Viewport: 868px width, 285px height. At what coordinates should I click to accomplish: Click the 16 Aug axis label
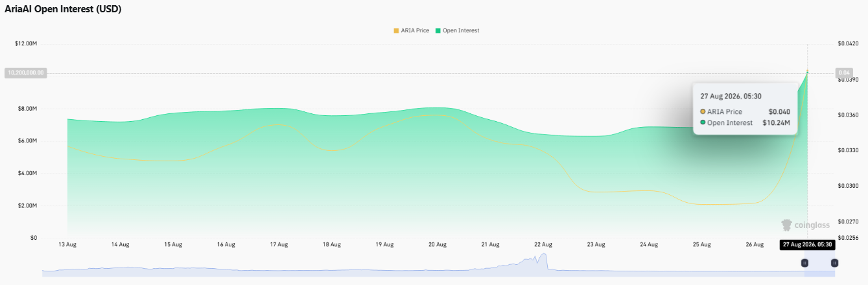coord(226,245)
